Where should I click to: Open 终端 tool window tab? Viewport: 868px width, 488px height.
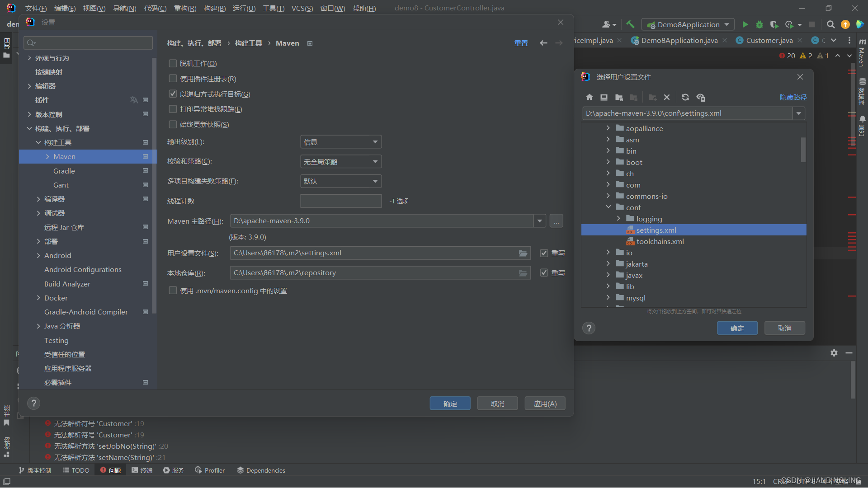[142, 470]
